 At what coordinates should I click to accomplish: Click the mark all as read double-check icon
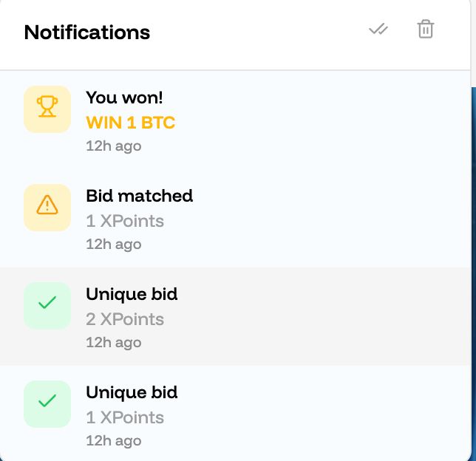click(x=378, y=30)
